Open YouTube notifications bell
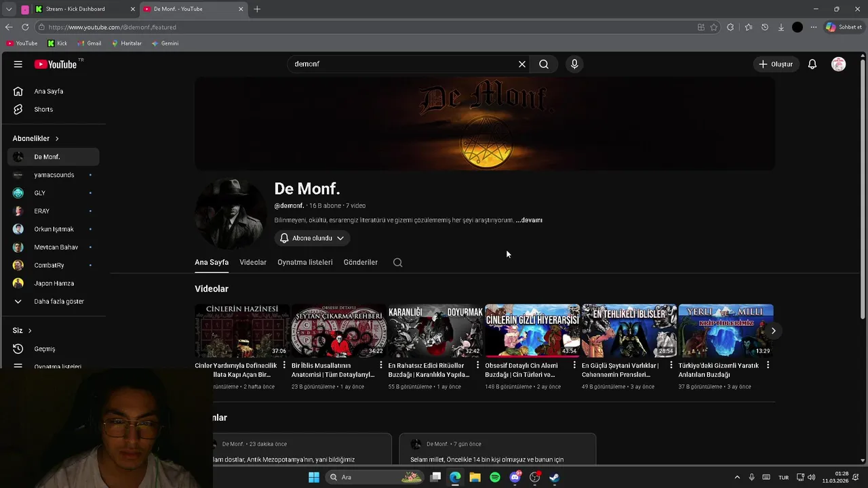Viewport: 868px width, 488px height. (x=812, y=64)
